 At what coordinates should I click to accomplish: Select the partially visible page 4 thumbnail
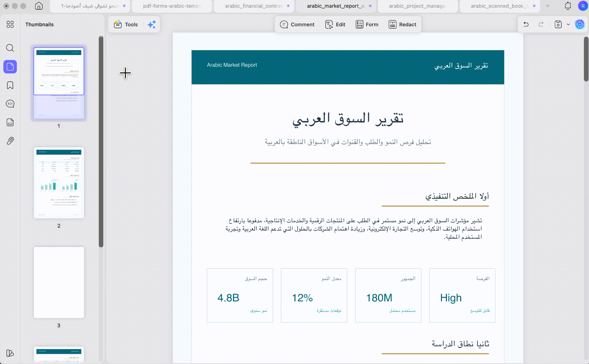click(x=59, y=355)
